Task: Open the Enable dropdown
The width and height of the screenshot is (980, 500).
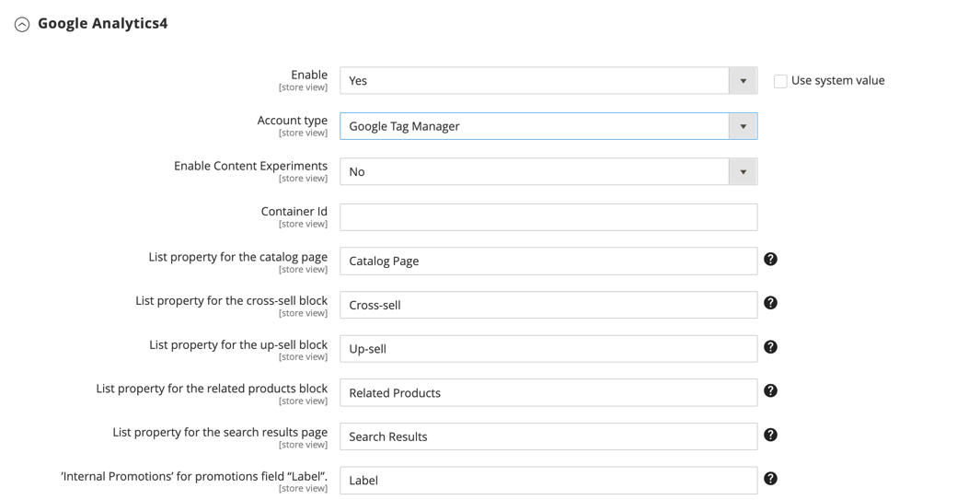Action: pos(548,81)
